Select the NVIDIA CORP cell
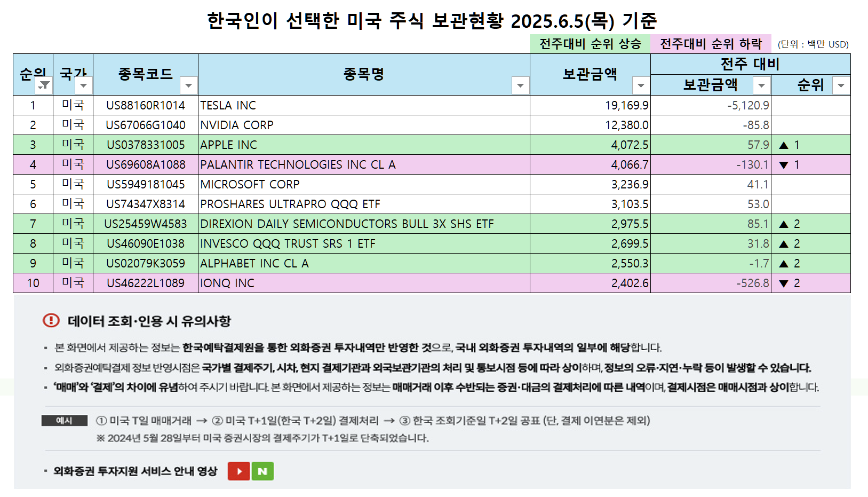 click(364, 125)
